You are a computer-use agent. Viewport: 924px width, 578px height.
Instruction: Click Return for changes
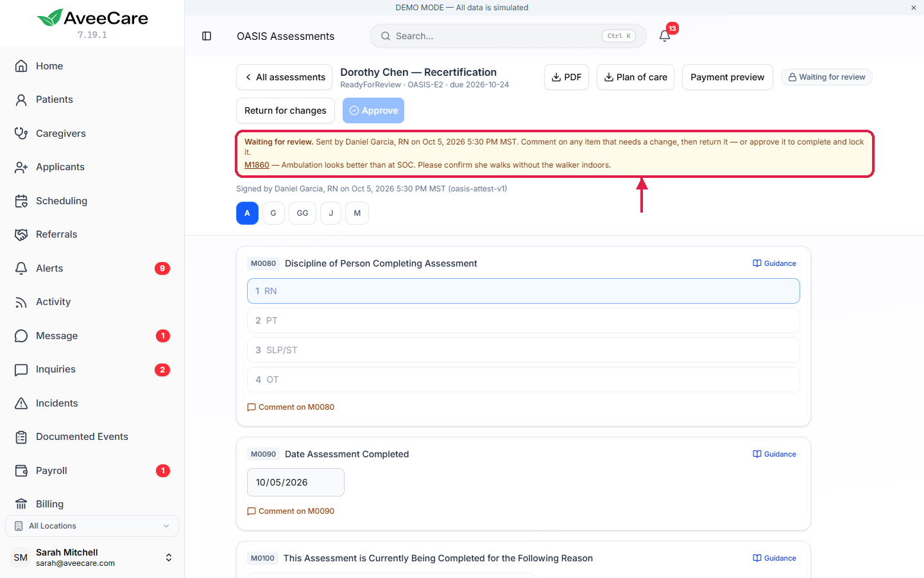coord(286,110)
